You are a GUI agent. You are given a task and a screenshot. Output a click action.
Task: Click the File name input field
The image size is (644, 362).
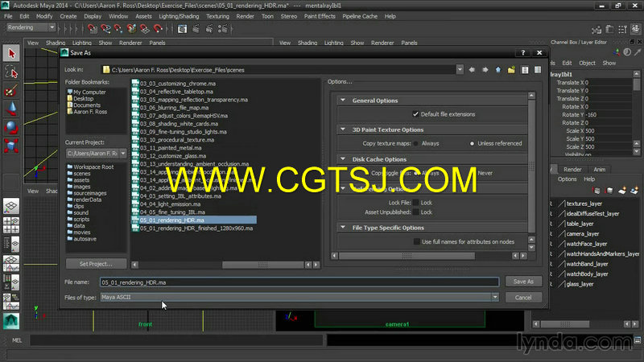[299, 282]
